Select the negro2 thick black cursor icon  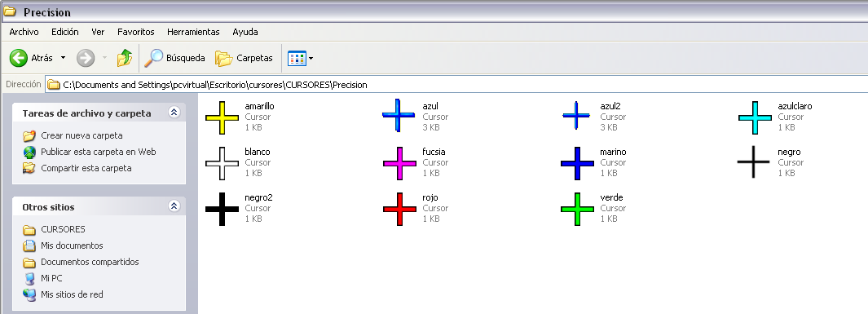pos(222,209)
